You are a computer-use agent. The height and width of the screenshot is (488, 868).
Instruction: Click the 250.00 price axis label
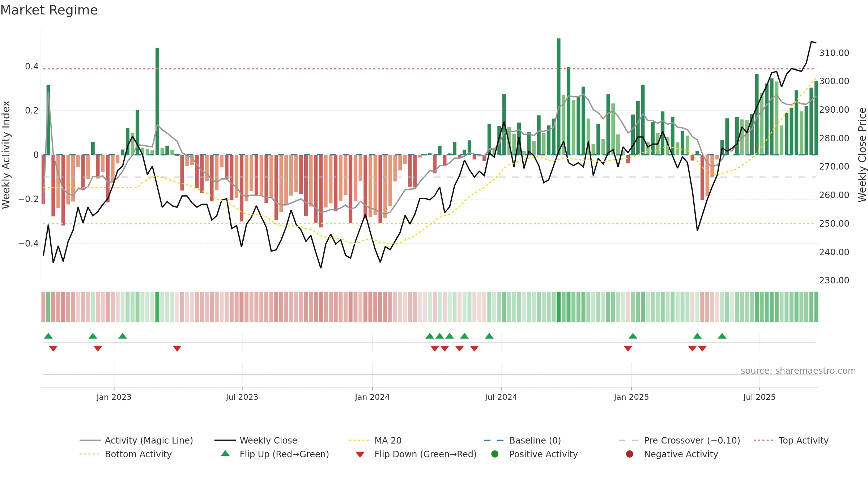coord(834,224)
